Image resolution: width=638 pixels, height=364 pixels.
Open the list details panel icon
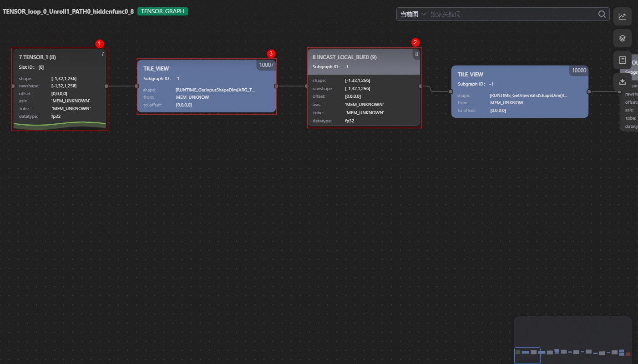click(622, 60)
